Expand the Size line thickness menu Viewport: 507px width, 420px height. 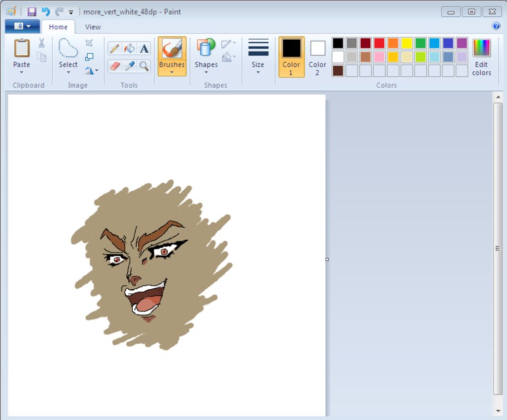pyautogui.click(x=258, y=72)
